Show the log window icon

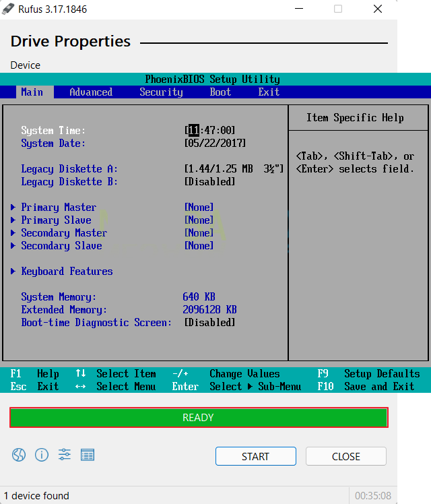pyautogui.click(x=88, y=455)
